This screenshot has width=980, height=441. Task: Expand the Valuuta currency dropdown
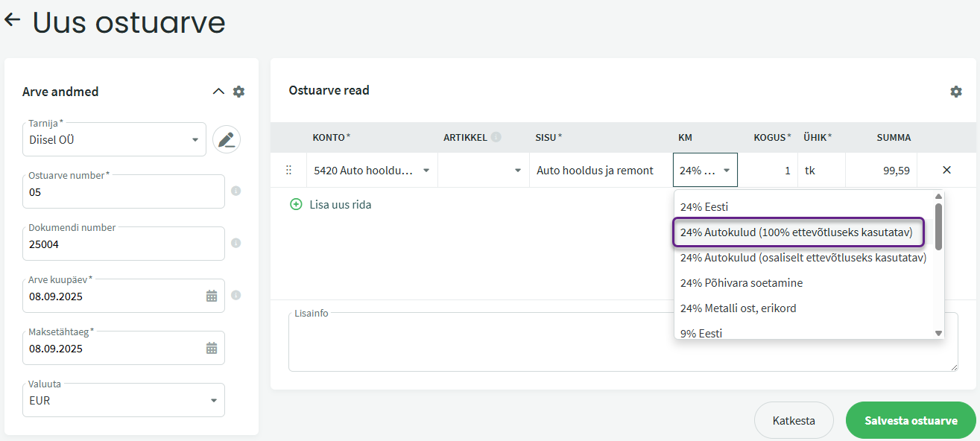(213, 400)
